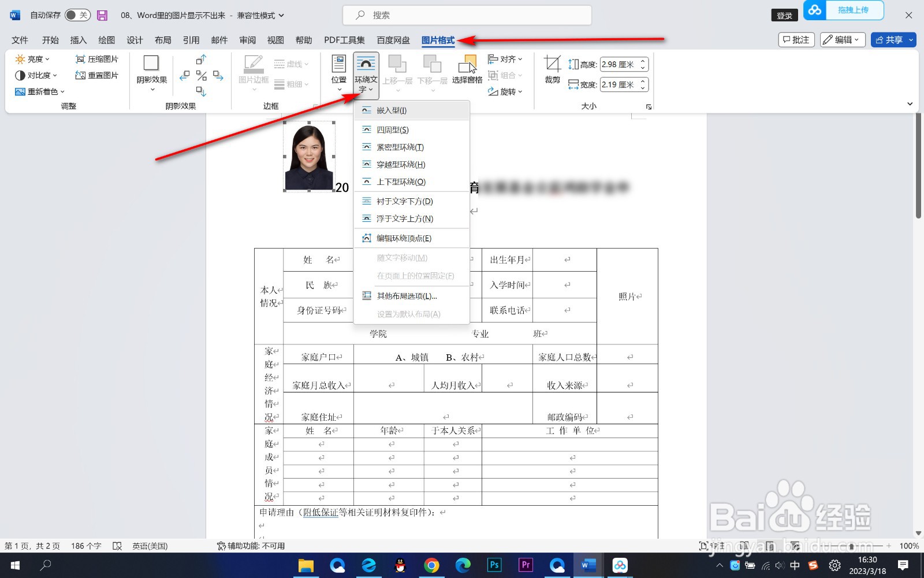Click the 登录 (Sign in) button
This screenshot has width=924, height=578.
tap(784, 15)
